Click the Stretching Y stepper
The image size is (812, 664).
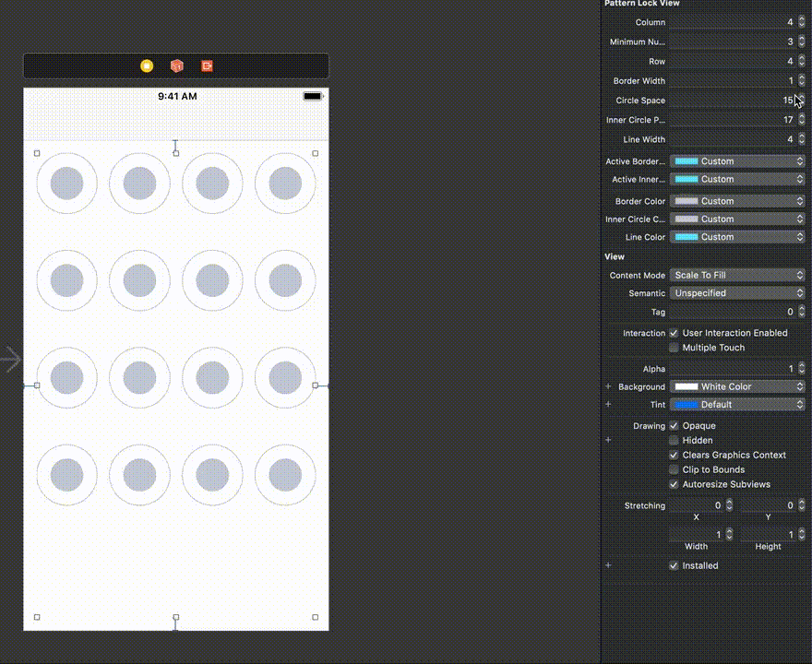[802, 505]
